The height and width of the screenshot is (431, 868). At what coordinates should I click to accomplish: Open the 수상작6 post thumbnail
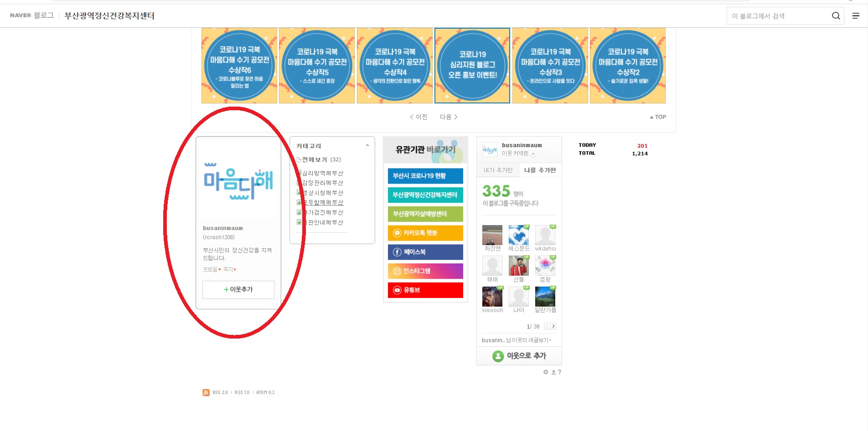(x=239, y=66)
